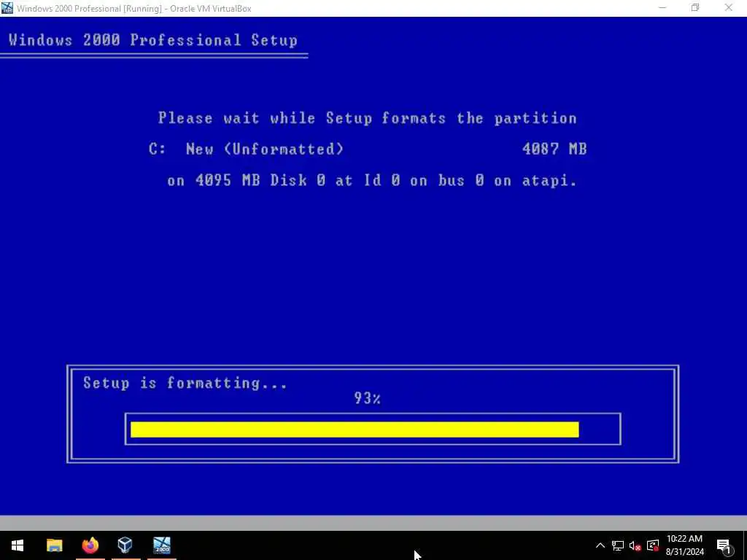Click the muted volume tray icon
This screenshot has width=747, height=560.
coord(635,545)
